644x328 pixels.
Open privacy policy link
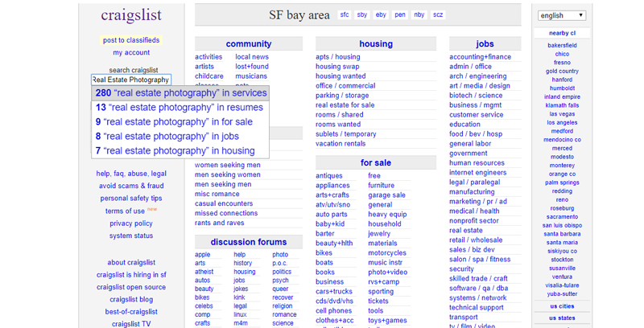click(131, 223)
